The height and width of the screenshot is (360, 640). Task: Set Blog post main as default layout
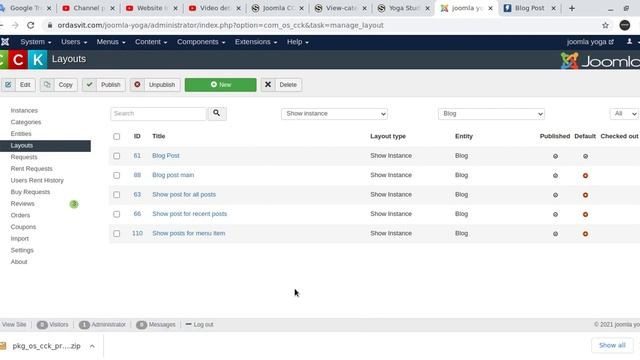[x=585, y=176]
